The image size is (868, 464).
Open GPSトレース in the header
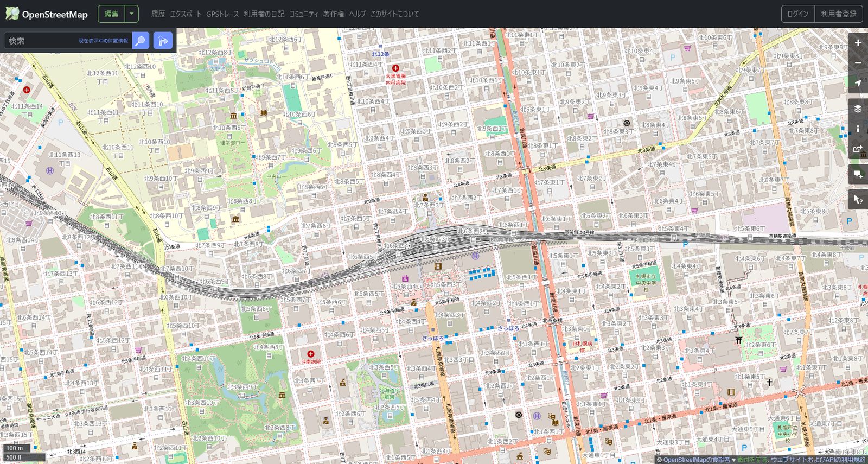click(x=222, y=14)
